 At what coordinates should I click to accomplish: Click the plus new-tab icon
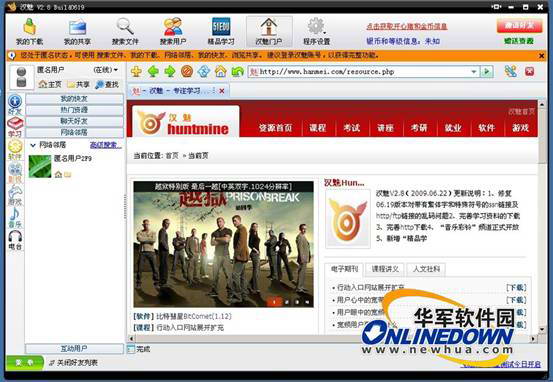click(x=136, y=72)
